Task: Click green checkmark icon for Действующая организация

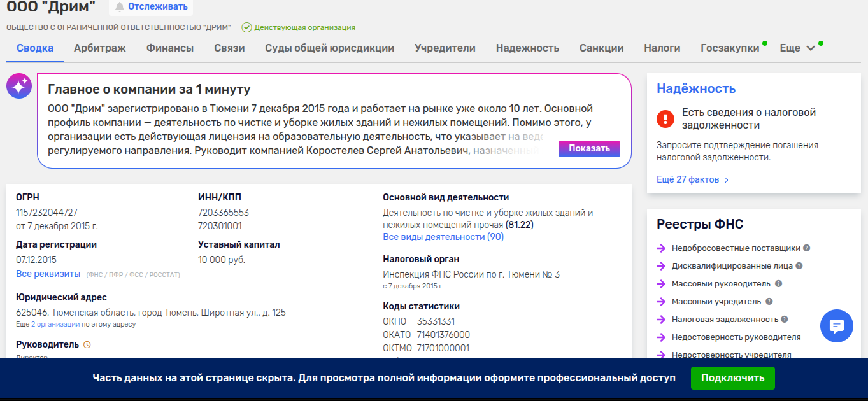Action: (x=246, y=27)
